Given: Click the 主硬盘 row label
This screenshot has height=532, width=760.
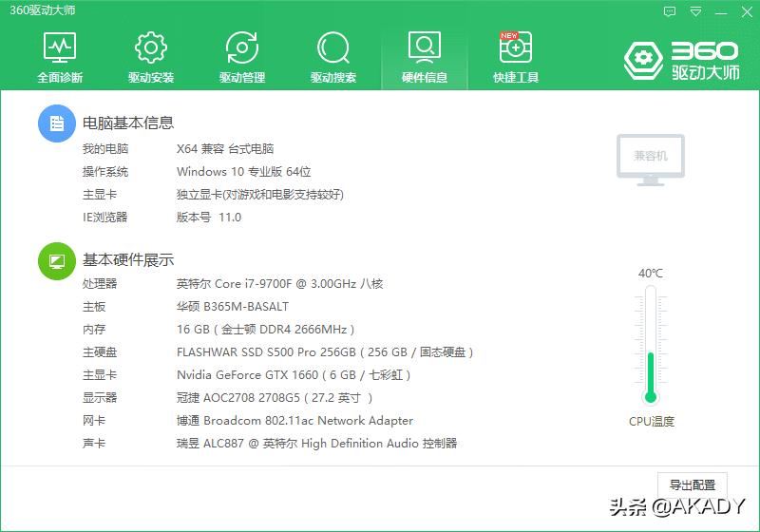Looking at the screenshot, I should 100,352.
